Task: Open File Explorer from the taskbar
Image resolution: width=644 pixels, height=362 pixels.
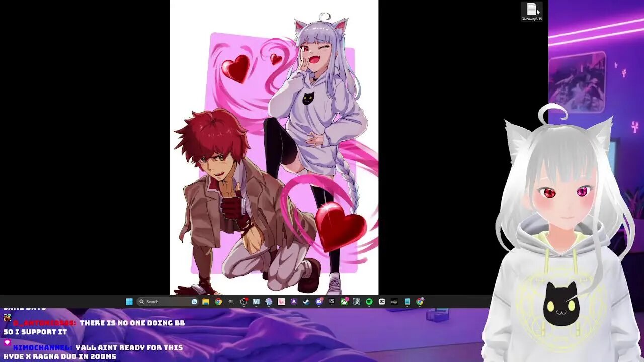Action: click(206, 302)
